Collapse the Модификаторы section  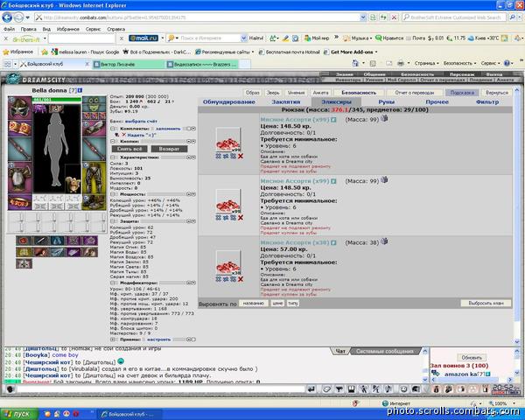[x=114, y=283]
